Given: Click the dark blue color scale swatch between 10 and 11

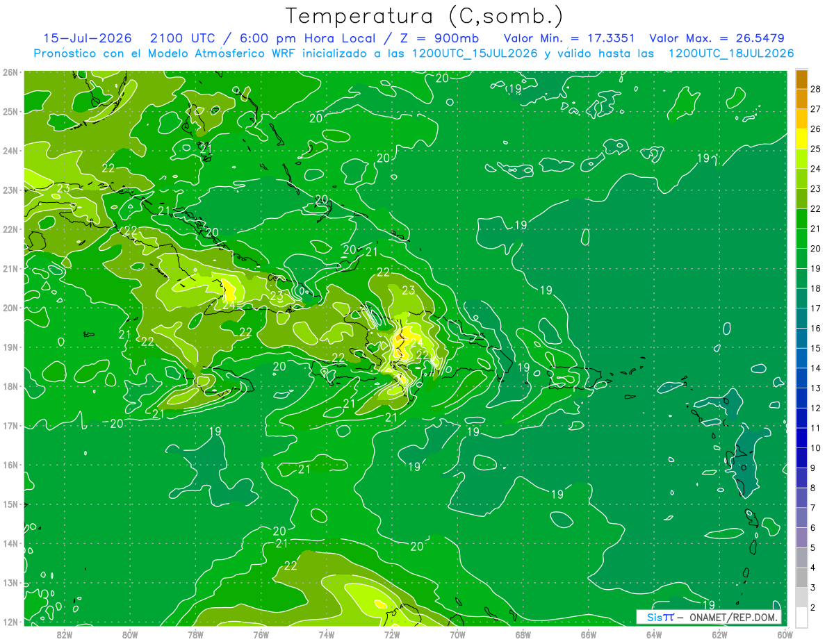Looking at the screenshot, I should tap(801, 438).
